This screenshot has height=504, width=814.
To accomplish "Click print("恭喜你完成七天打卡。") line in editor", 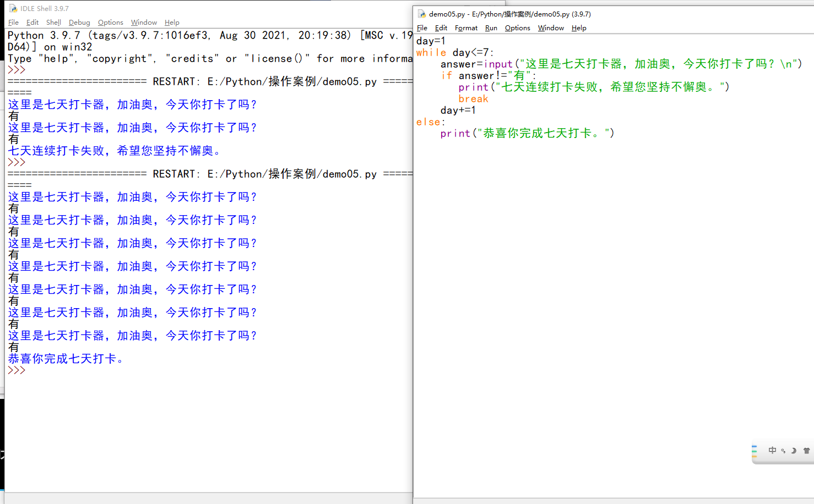I will click(x=527, y=134).
